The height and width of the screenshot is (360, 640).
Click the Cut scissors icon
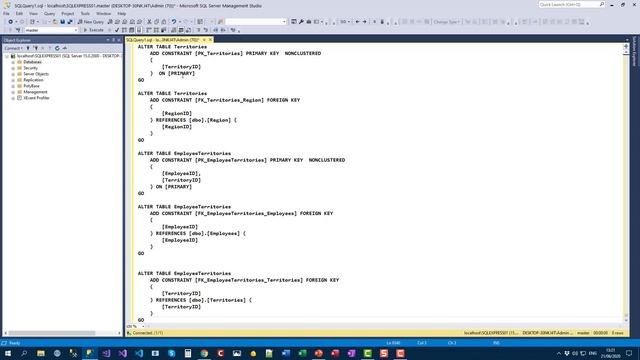coord(149,22)
